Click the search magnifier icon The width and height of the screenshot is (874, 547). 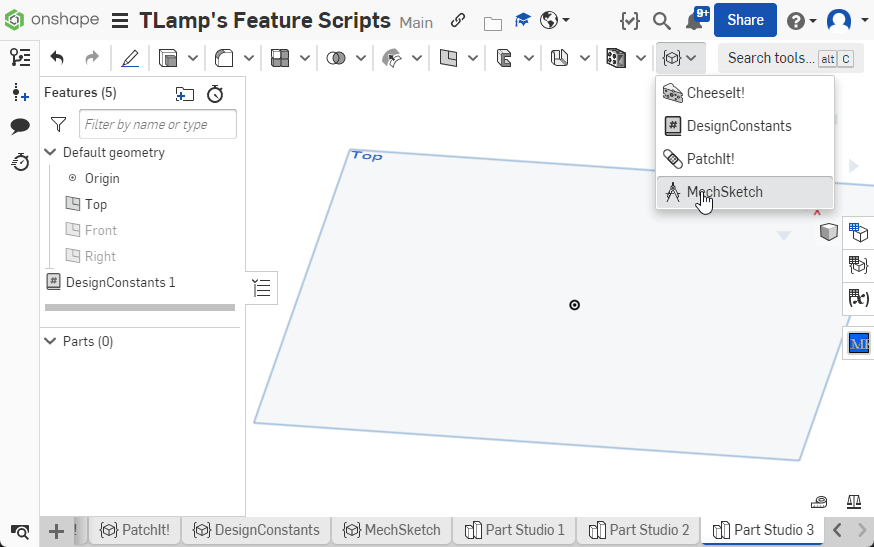click(662, 21)
